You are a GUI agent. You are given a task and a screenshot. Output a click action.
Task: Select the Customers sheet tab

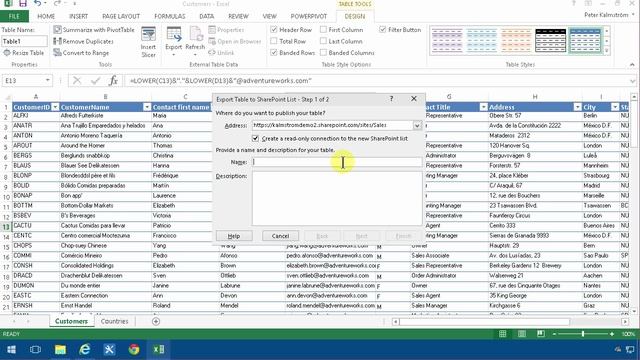tap(71, 322)
